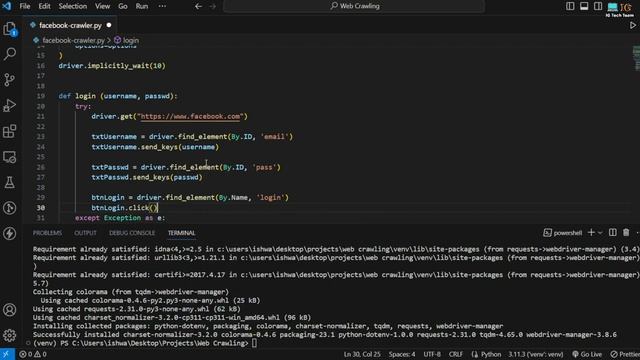Screen dimensions: 640x360
Task: Go forward with the navigation arrow
Action: [213, 6]
